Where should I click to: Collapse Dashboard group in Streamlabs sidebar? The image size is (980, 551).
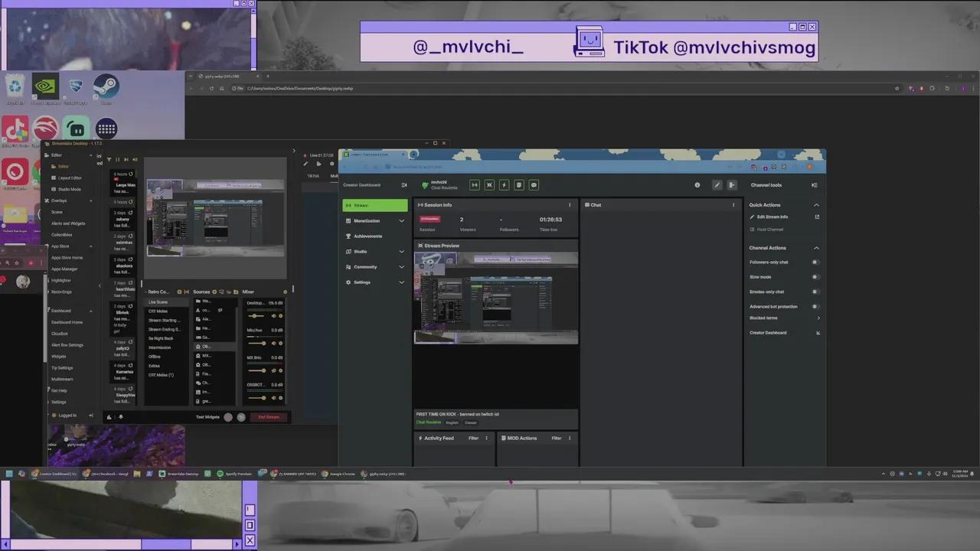(91, 311)
